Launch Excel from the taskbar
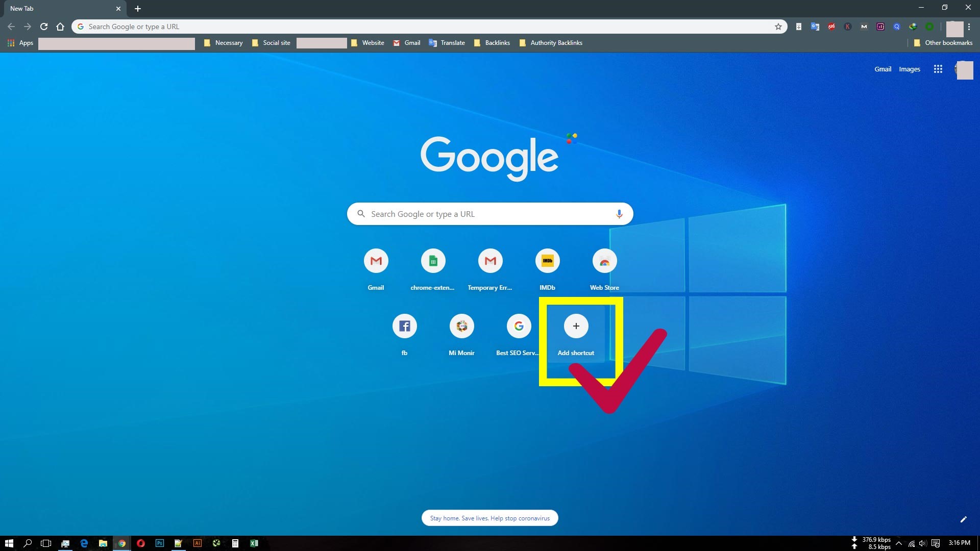 [x=254, y=543]
